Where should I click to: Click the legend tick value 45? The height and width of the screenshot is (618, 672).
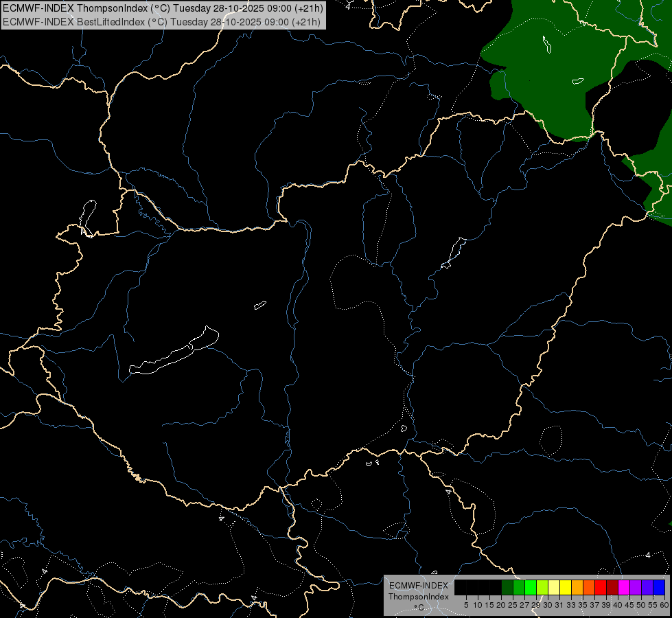pos(629,605)
